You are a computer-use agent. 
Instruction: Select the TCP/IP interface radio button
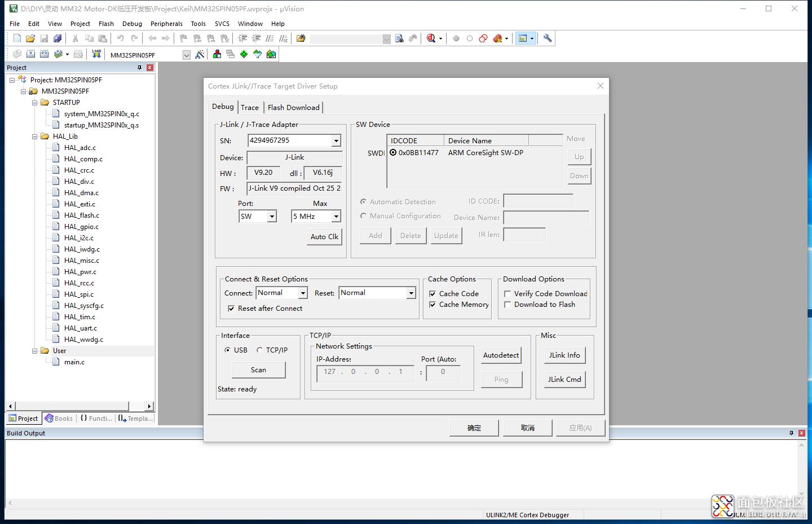[259, 350]
